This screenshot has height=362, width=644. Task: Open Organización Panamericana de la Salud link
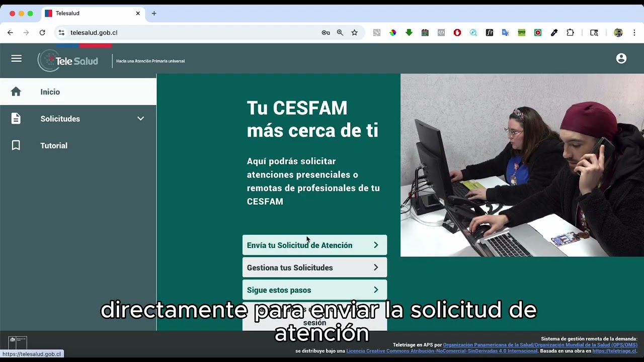pos(540,345)
